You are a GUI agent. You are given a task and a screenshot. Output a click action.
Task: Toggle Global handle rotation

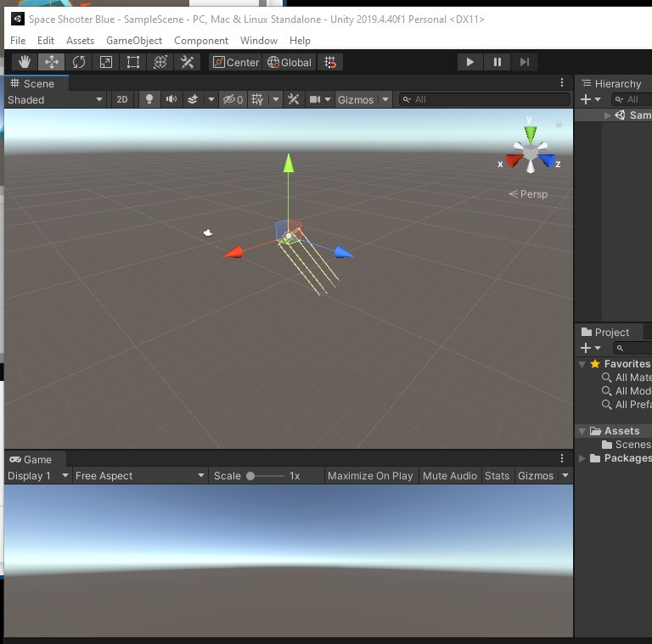click(x=289, y=62)
